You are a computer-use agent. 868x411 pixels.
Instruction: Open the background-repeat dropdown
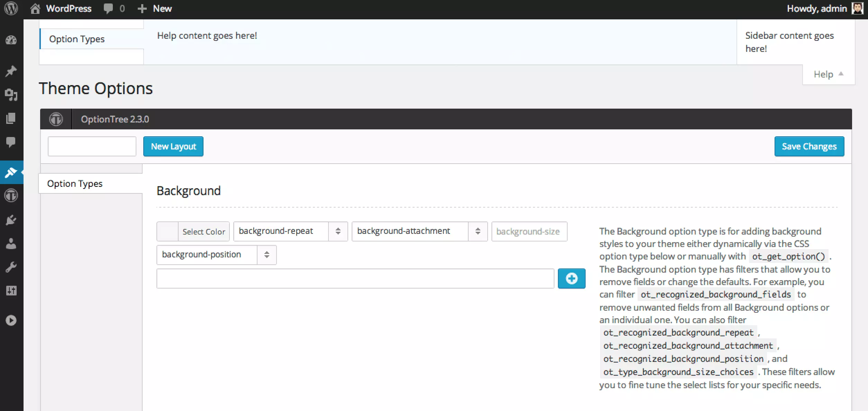pyautogui.click(x=290, y=231)
